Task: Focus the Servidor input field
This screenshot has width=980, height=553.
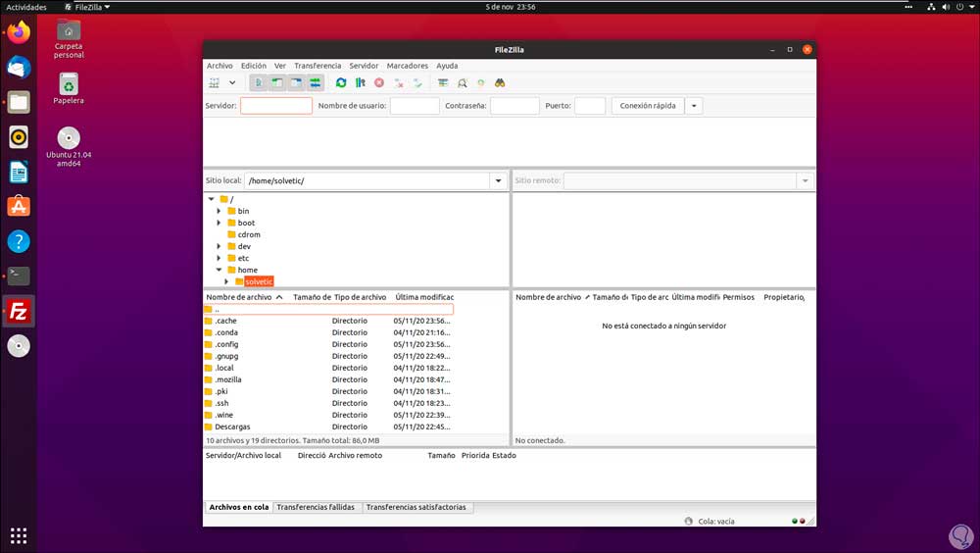Action: pyautogui.click(x=276, y=106)
